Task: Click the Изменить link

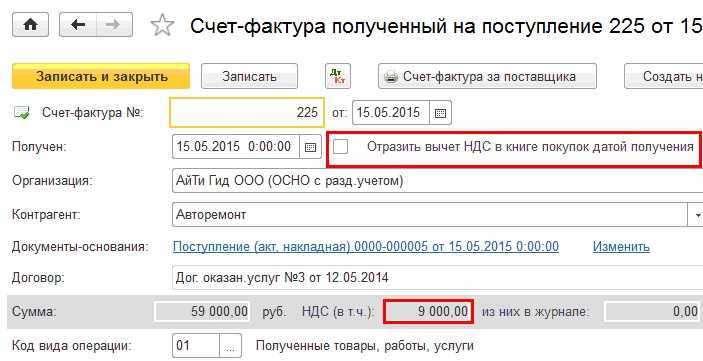Action: coord(621,247)
